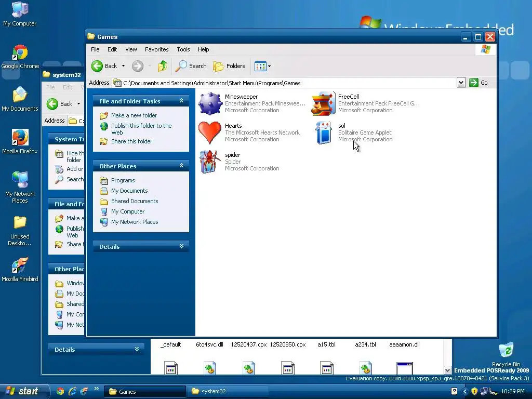The image size is (532, 399).
Task: Select the My Documents desktop icon
Action: click(x=20, y=99)
